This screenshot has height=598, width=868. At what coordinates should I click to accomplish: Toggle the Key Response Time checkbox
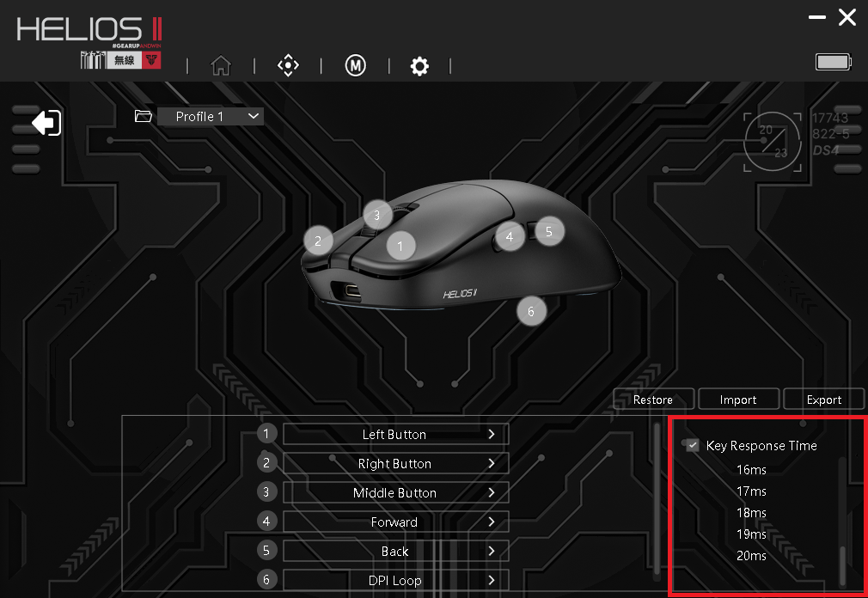click(x=692, y=445)
